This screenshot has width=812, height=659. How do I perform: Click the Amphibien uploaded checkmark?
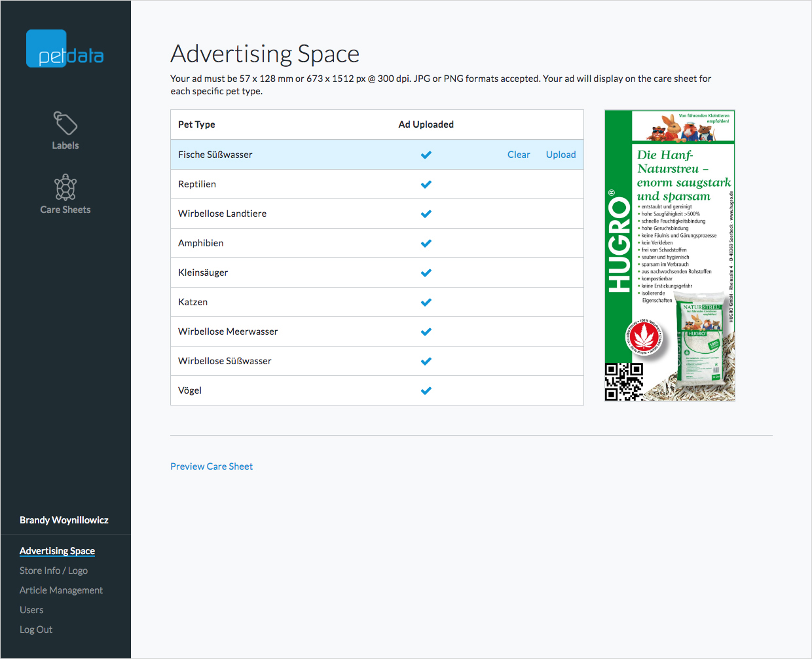tap(426, 243)
